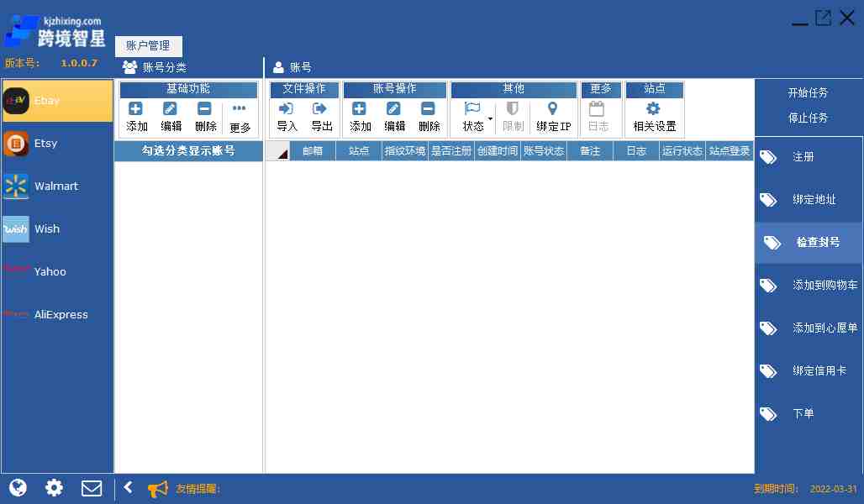Viewport: 864px width, 504px height.
Task: Export accounts with the 导出 button
Action: (x=321, y=117)
